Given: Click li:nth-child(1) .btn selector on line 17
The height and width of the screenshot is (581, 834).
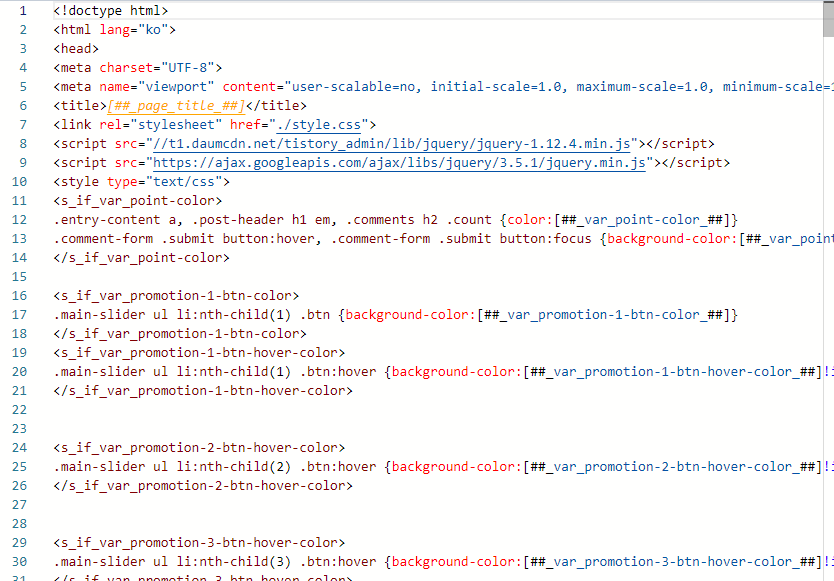Looking at the screenshot, I should (253, 315).
